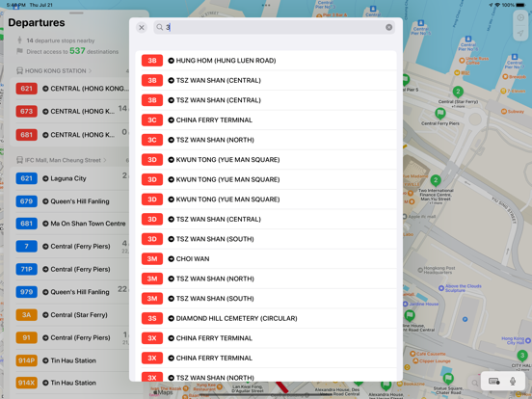Open the three-dot multitasking menu at top
The image size is (532, 399).
tap(266, 5)
